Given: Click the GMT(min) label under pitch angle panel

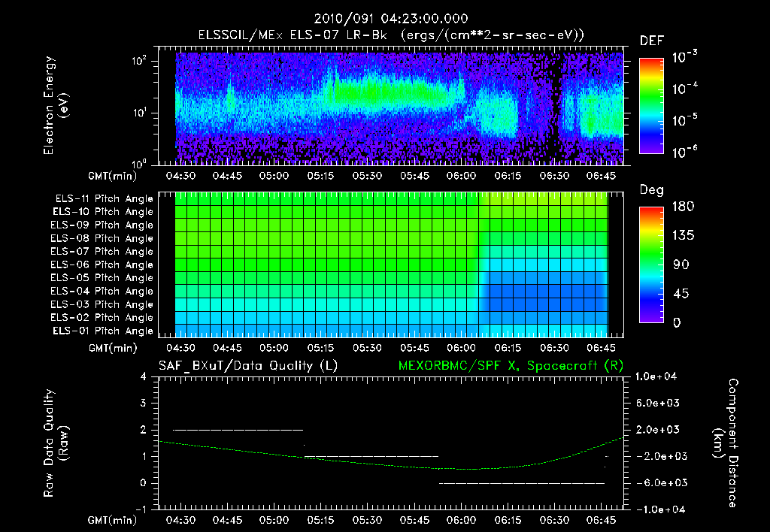Looking at the screenshot, I should pyautogui.click(x=112, y=349).
